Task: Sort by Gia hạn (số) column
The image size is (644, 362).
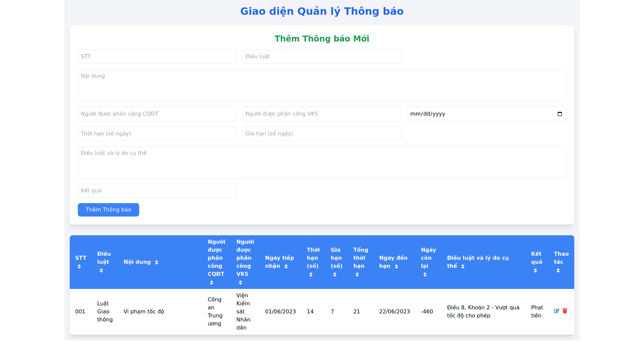Action: tap(334, 275)
